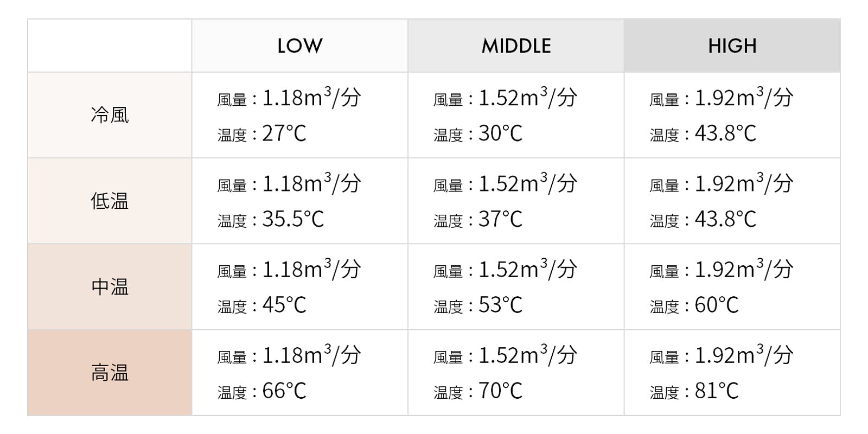Click the HIGH column header
Image resolution: width=868 pixels, height=434 pixels.
click(x=732, y=46)
